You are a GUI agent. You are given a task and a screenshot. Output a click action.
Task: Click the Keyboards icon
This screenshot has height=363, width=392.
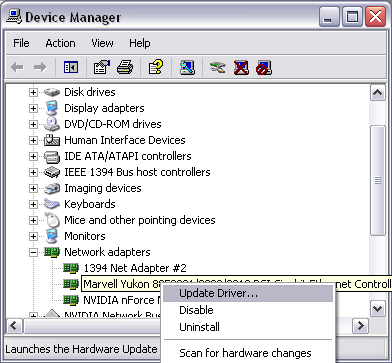[x=52, y=204]
